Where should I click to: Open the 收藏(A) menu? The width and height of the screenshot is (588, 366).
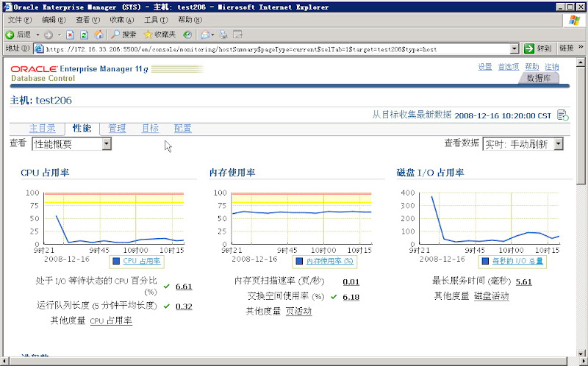tap(122, 20)
